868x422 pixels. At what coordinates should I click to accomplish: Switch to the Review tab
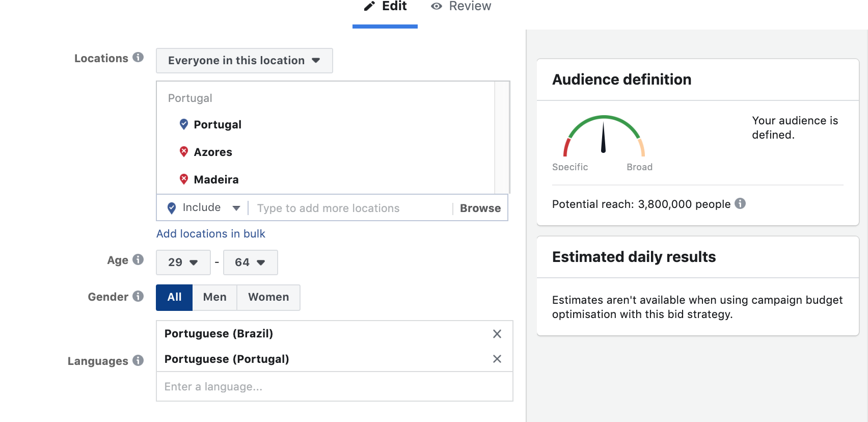(461, 7)
